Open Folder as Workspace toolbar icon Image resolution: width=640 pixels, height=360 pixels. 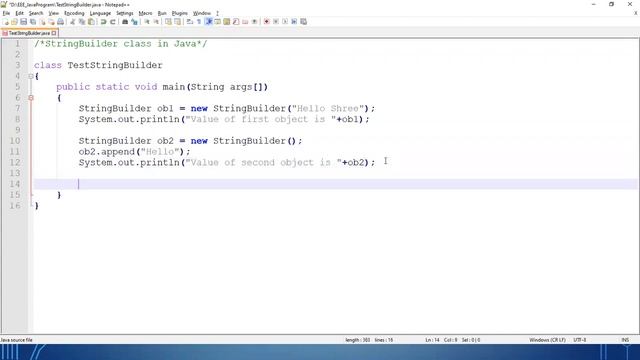coord(245,22)
